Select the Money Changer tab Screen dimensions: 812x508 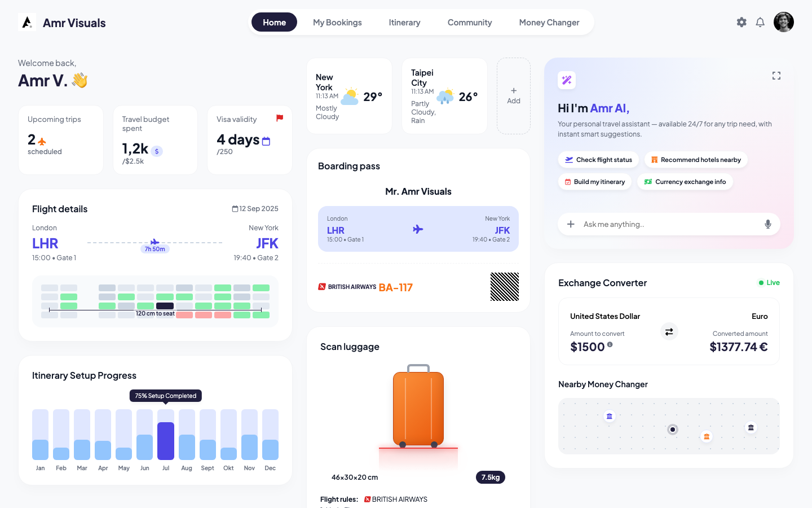[549, 22]
